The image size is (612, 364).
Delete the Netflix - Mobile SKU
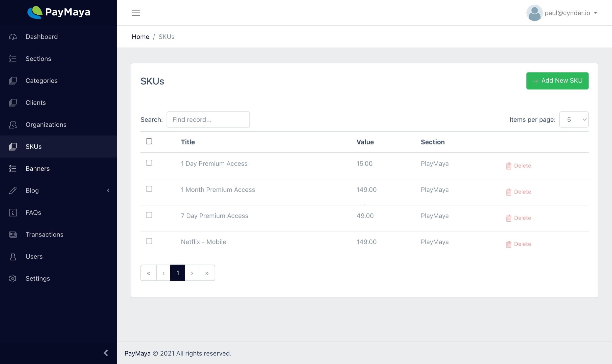click(x=519, y=244)
